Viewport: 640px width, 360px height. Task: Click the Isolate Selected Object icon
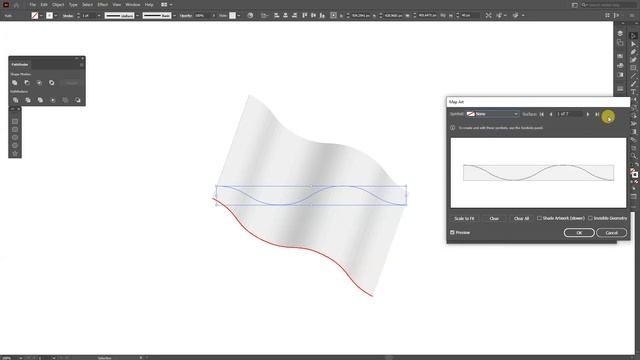[489, 16]
